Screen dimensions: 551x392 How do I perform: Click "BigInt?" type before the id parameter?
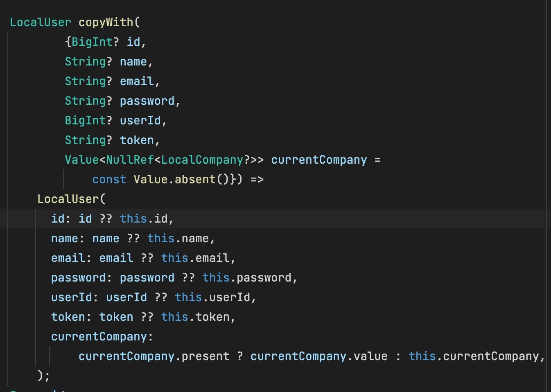(x=95, y=42)
